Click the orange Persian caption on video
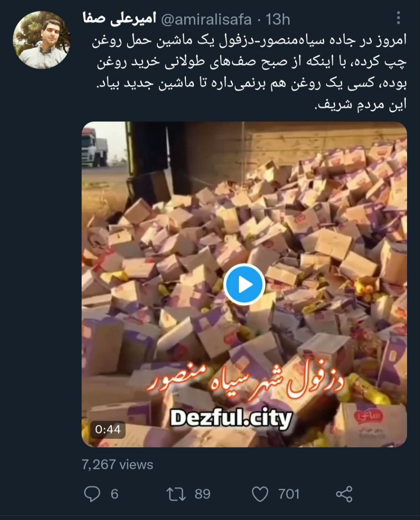 (244, 382)
